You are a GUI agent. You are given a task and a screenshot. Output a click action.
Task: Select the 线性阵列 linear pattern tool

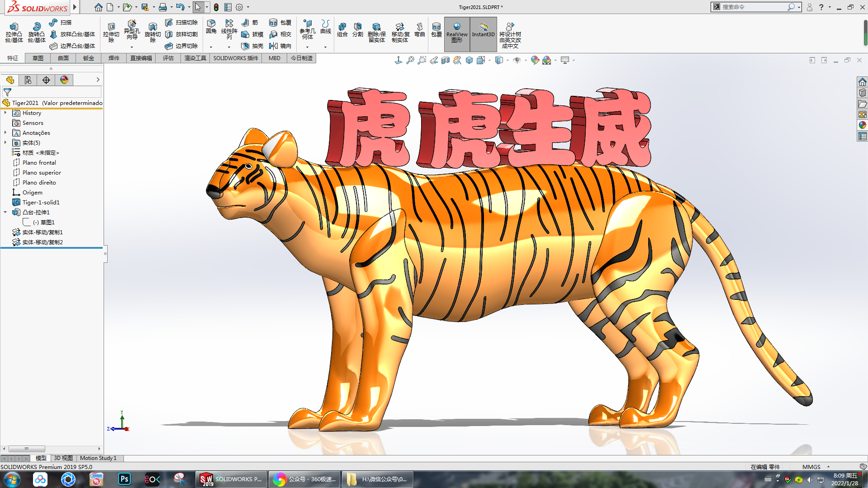[229, 29]
